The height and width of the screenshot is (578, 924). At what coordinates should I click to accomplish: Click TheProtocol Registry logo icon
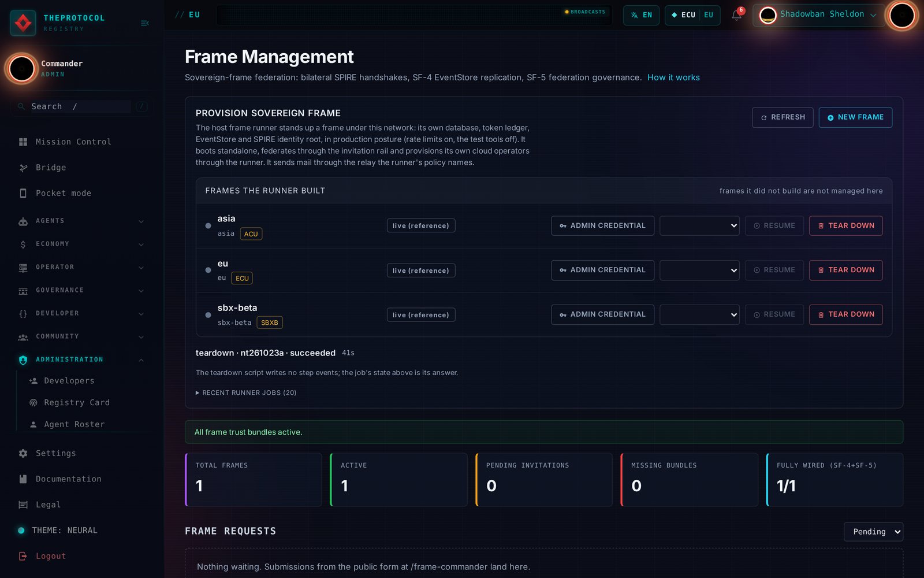tap(23, 23)
